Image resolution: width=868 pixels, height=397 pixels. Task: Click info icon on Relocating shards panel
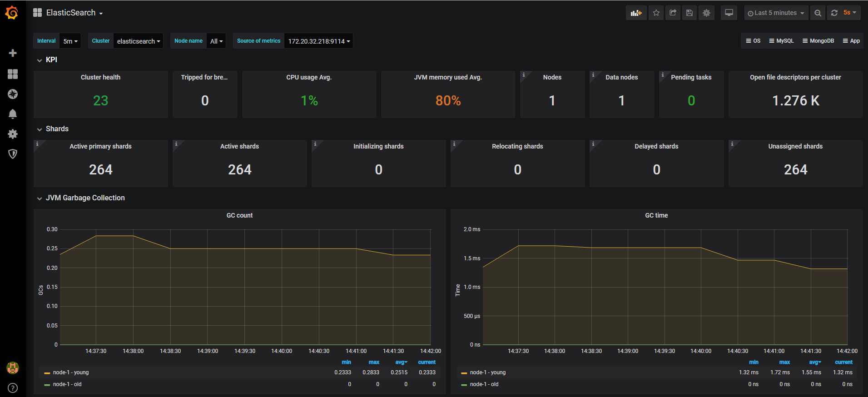point(454,144)
